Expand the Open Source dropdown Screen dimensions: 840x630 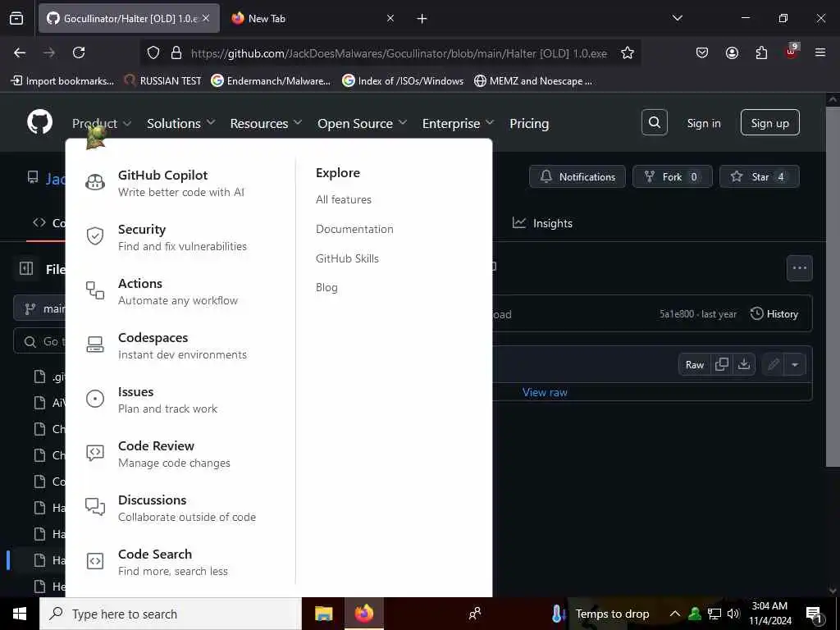click(x=362, y=123)
